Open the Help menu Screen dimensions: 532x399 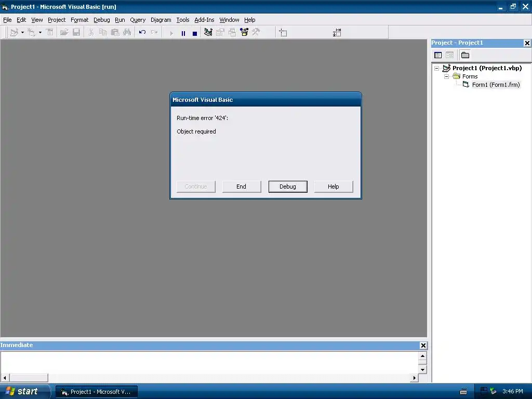click(x=250, y=20)
